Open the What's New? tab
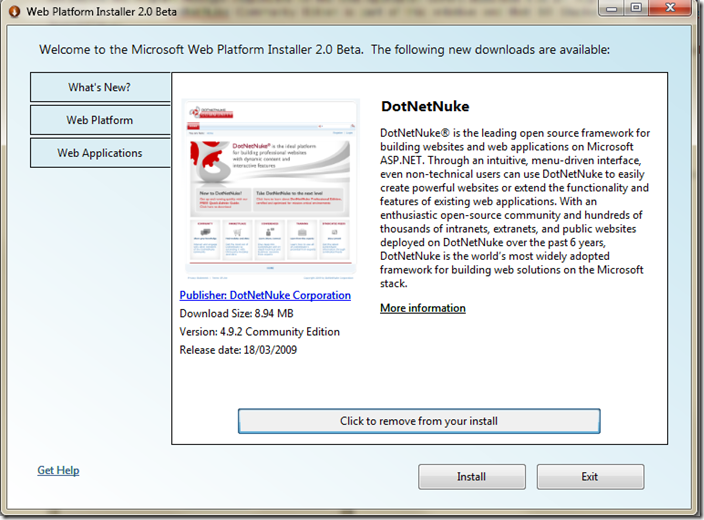Viewport: 704px width, 520px height. point(100,87)
